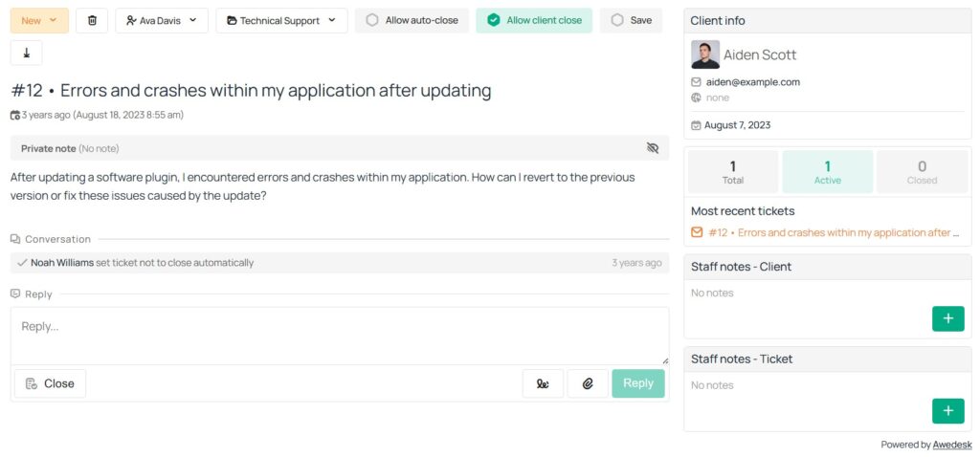Click the signature icon in reply toolbar

click(x=543, y=383)
